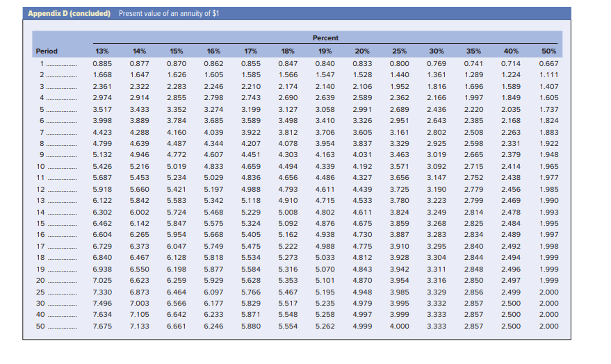Click value 6.566 for period 30 at 15%
The width and height of the screenshot is (611, 364).
(176, 304)
